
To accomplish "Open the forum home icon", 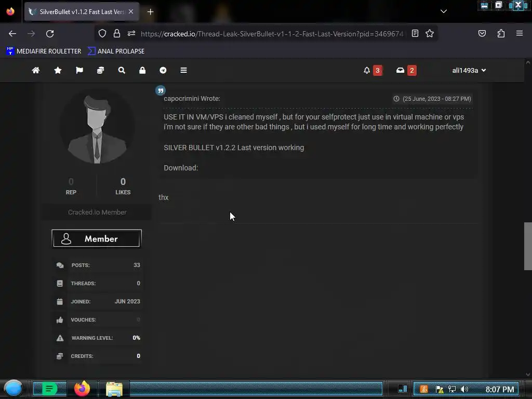I will coord(36,70).
